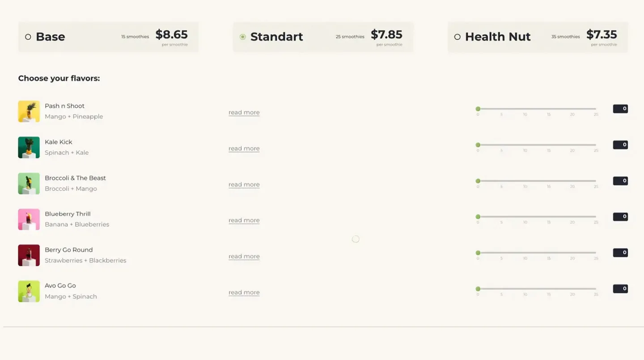Click the Kale Kick quantity slider track

[x=537, y=145]
